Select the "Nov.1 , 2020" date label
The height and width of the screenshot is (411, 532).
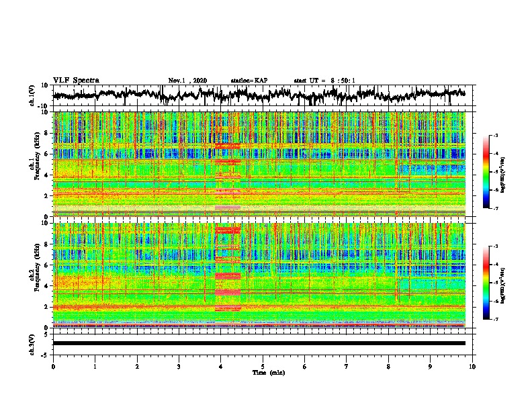coord(187,81)
